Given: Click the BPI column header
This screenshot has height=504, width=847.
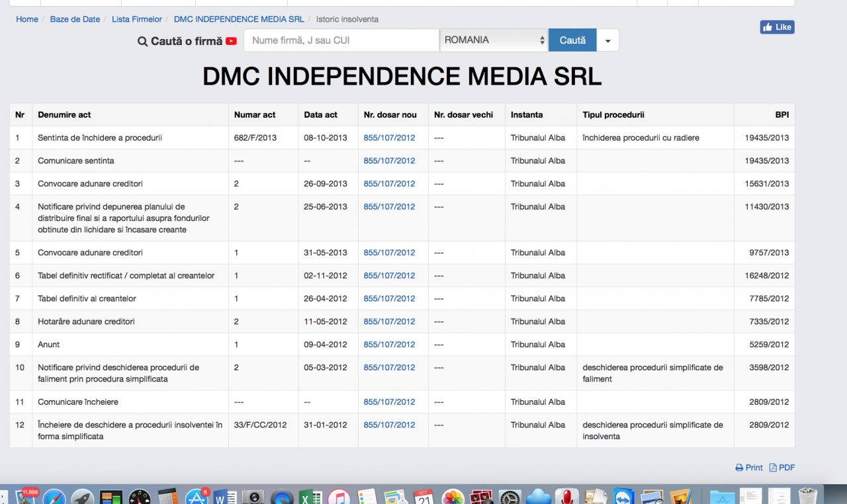Looking at the screenshot, I should 782,114.
